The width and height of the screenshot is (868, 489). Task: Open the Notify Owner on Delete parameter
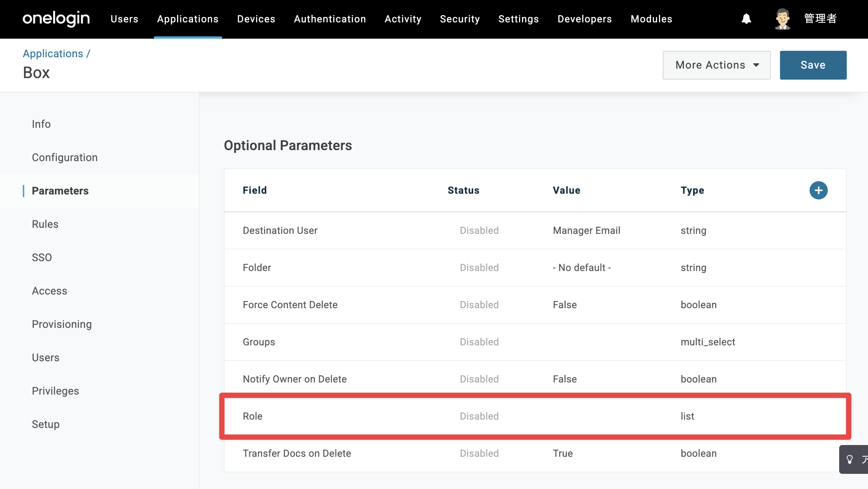pos(535,379)
